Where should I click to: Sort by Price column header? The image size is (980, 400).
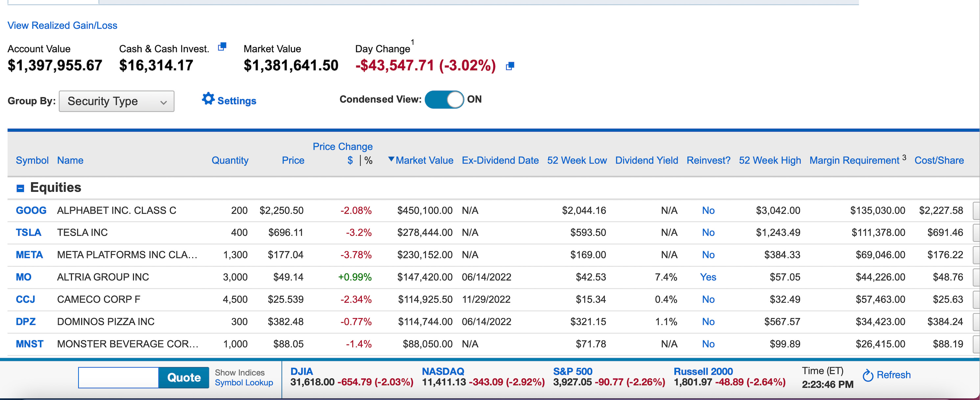(x=293, y=161)
